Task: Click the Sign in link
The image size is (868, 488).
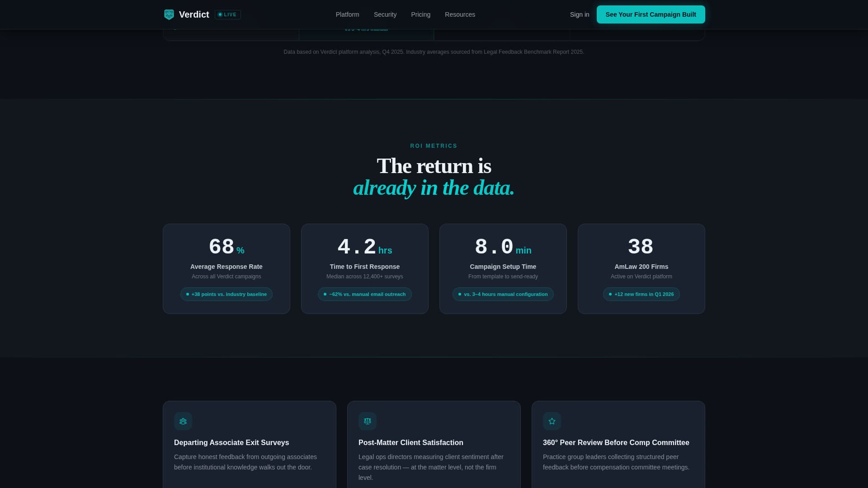Action: 580,14
